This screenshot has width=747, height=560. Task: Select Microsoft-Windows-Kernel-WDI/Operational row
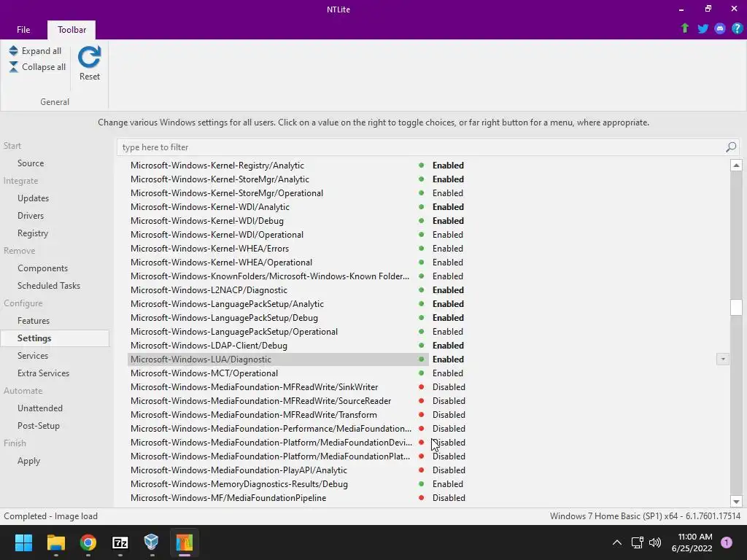[x=217, y=235]
